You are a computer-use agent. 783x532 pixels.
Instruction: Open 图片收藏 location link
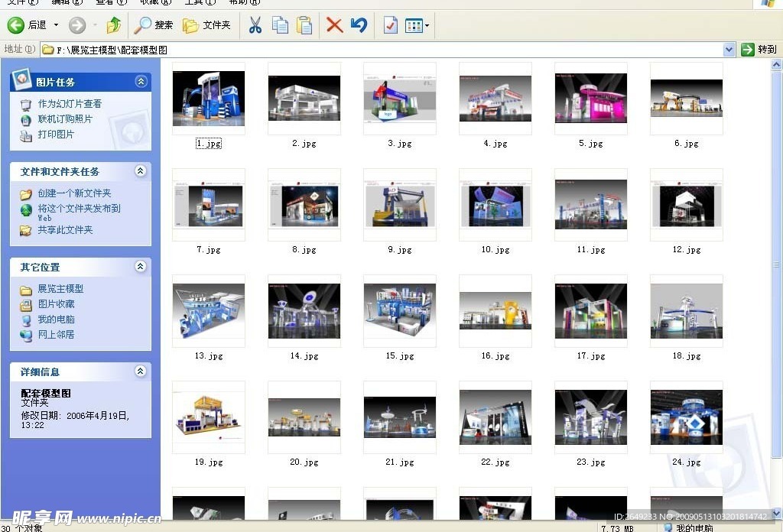click(56, 304)
